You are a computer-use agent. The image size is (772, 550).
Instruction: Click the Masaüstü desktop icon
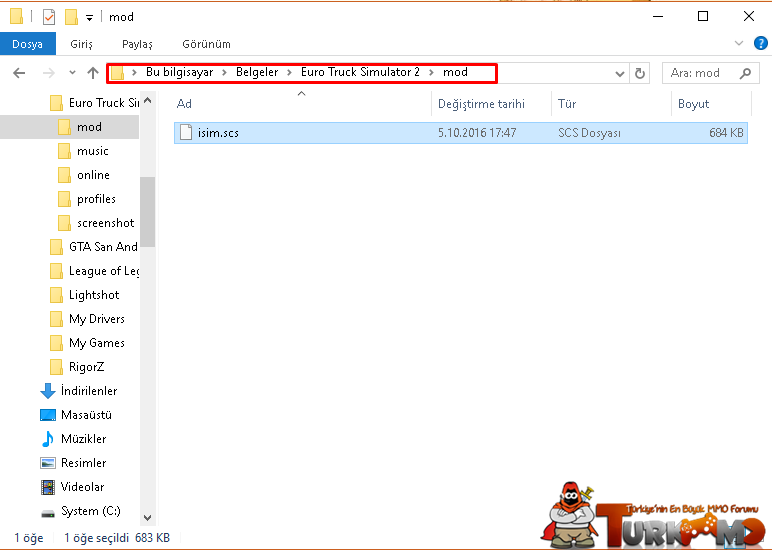tap(48, 415)
